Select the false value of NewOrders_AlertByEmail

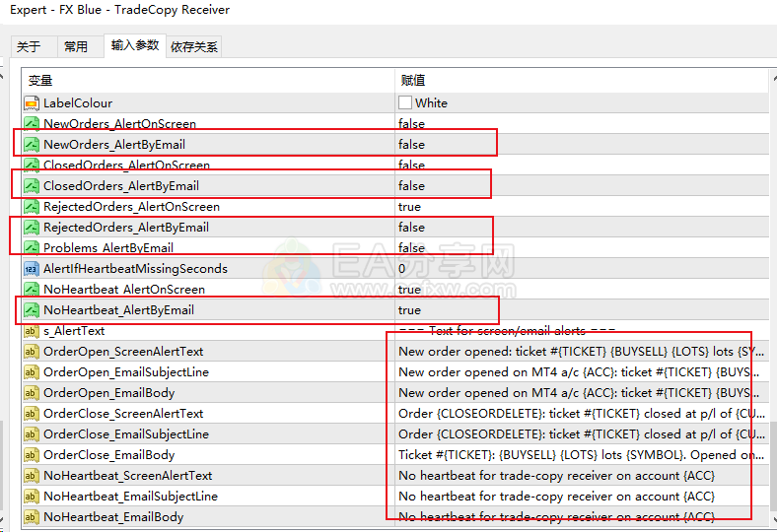411,145
